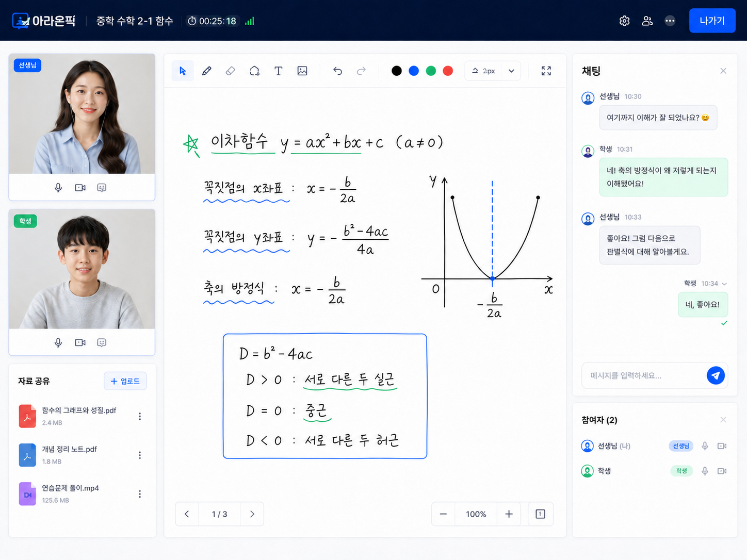Toggle teacher video microphone
The height and width of the screenshot is (560, 747).
[x=58, y=188]
